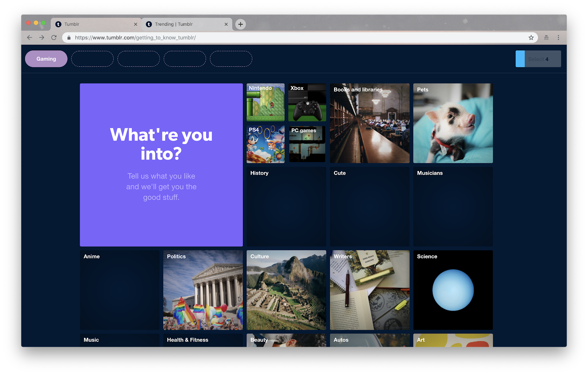588x375 pixels.
Task: Close the Tumblr tab
Action: (136, 24)
